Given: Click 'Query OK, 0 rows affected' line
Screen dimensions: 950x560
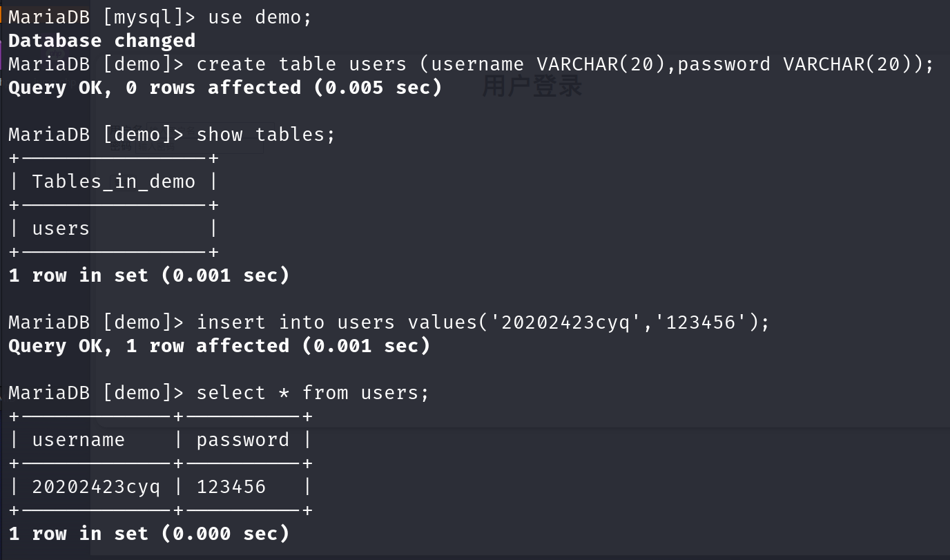Looking at the screenshot, I should click(224, 88).
